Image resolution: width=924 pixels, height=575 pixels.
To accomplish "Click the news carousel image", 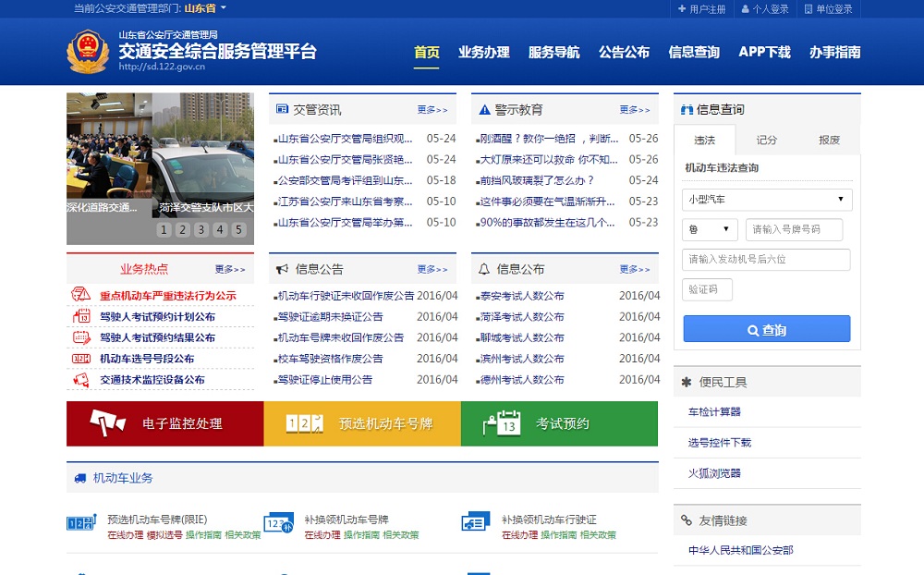I will click(x=160, y=155).
